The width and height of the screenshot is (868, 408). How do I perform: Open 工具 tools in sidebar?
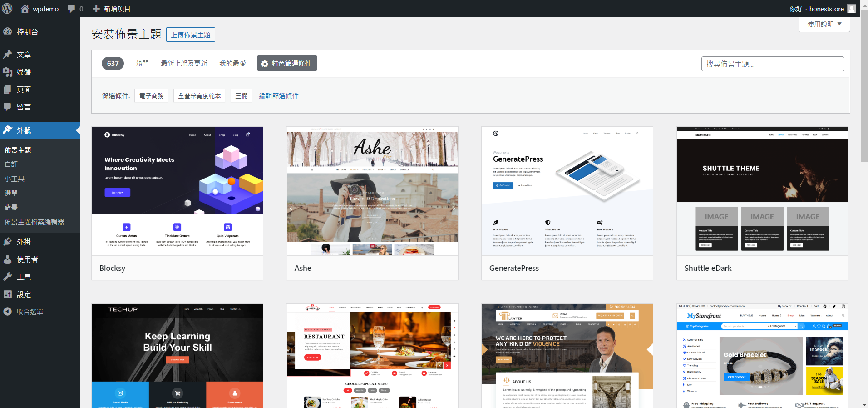[24, 277]
